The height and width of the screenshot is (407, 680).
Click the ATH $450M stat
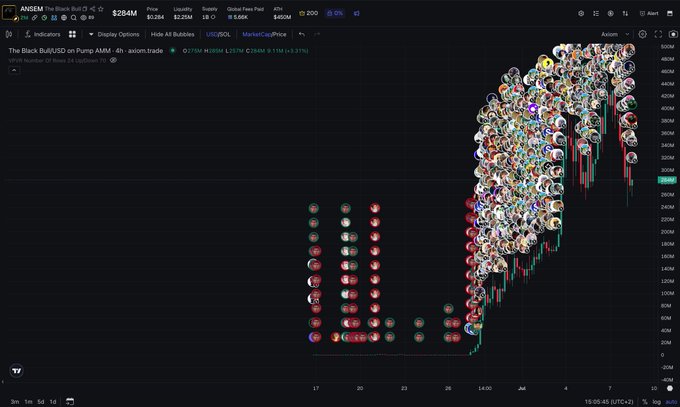point(282,13)
